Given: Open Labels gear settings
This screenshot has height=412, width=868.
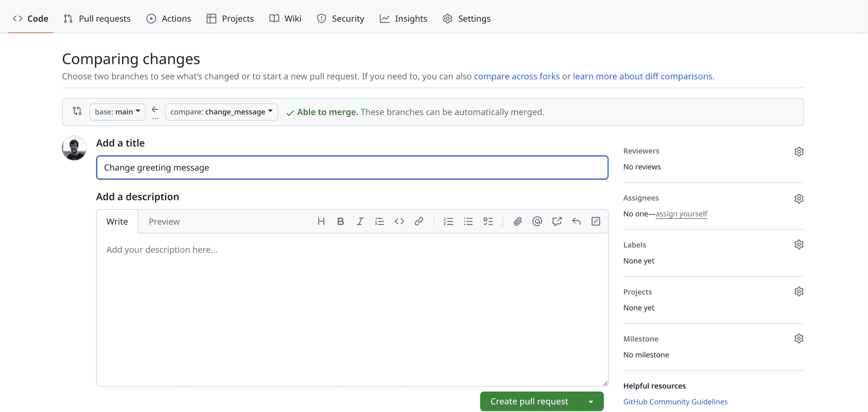Looking at the screenshot, I should click(799, 245).
